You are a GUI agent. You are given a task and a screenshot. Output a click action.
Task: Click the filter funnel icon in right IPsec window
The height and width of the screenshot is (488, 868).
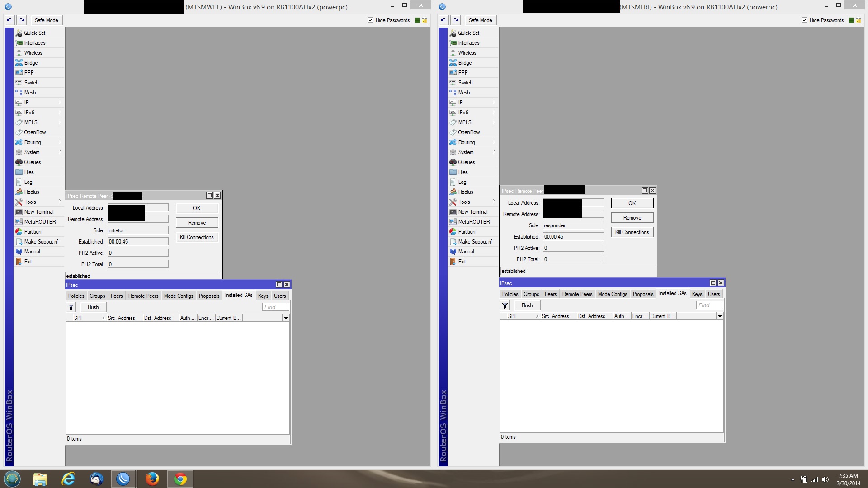505,305
